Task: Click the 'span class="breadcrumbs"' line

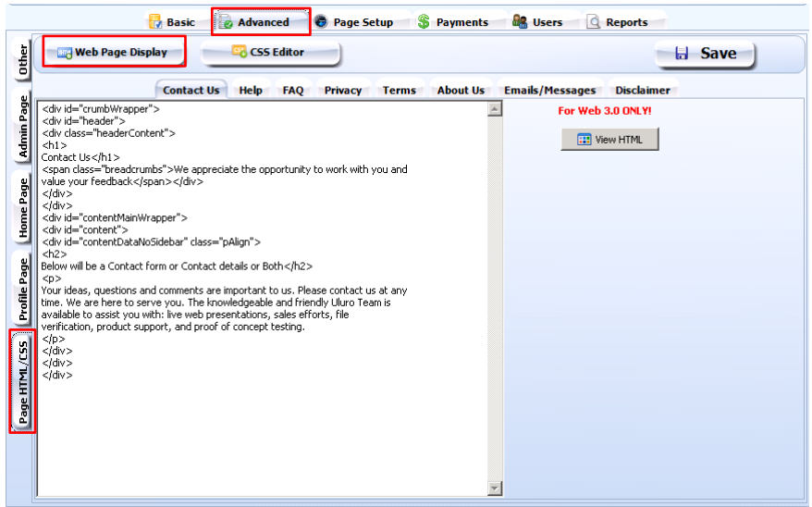Action: point(224,169)
